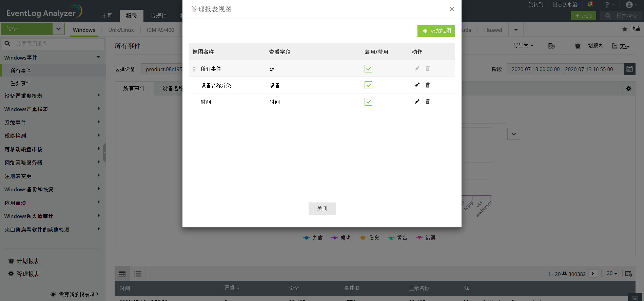
Task: Expand the 设备严重度报表 section
Action: point(99,95)
